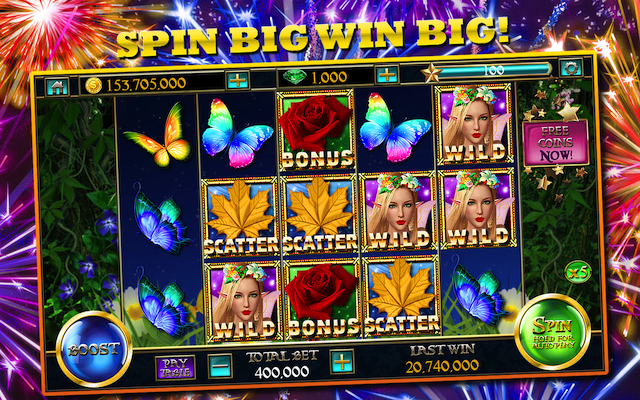Tap the Wild fairy in bottom-left reel
Screen dimensions: 640x400
click(x=242, y=302)
